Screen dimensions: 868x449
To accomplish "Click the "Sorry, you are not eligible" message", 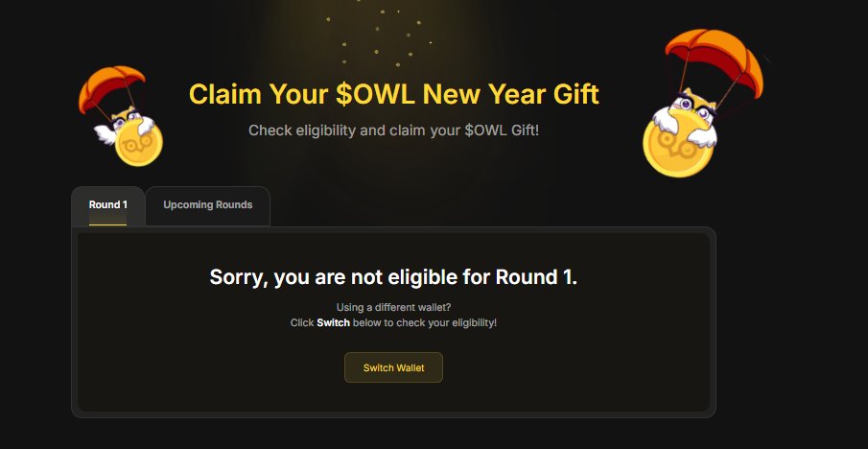I will [393, 278].
